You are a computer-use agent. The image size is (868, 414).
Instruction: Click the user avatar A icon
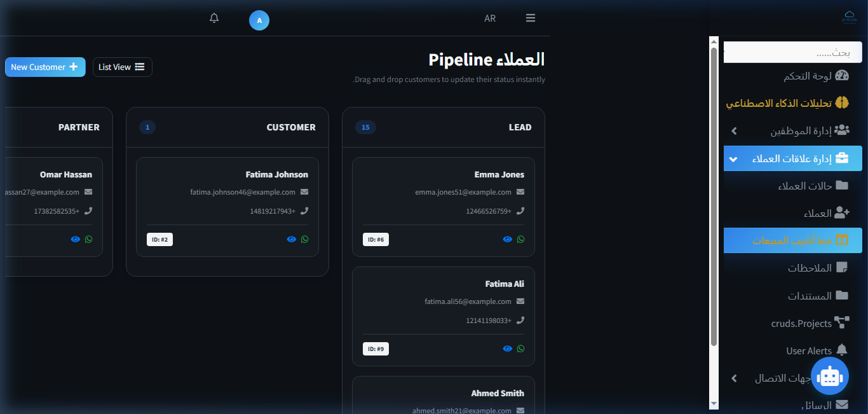tap(259, 20)
